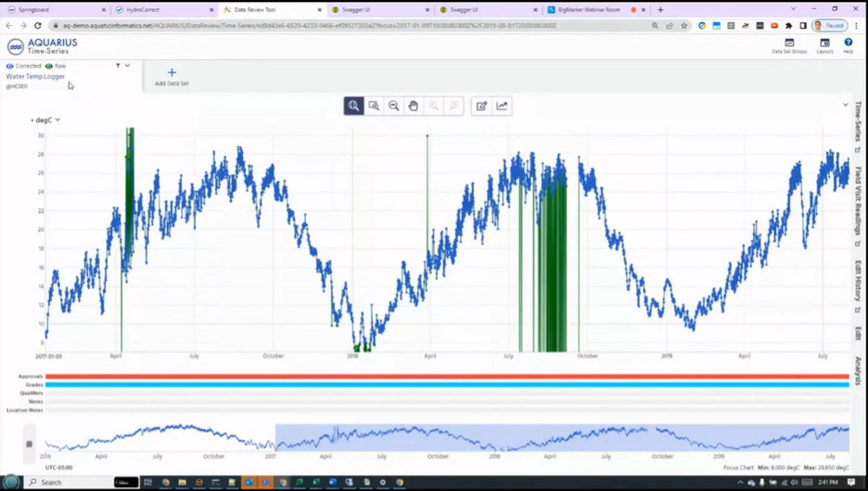Show hidden system tray icons
The image size is (868, 491).
point(740,482)
